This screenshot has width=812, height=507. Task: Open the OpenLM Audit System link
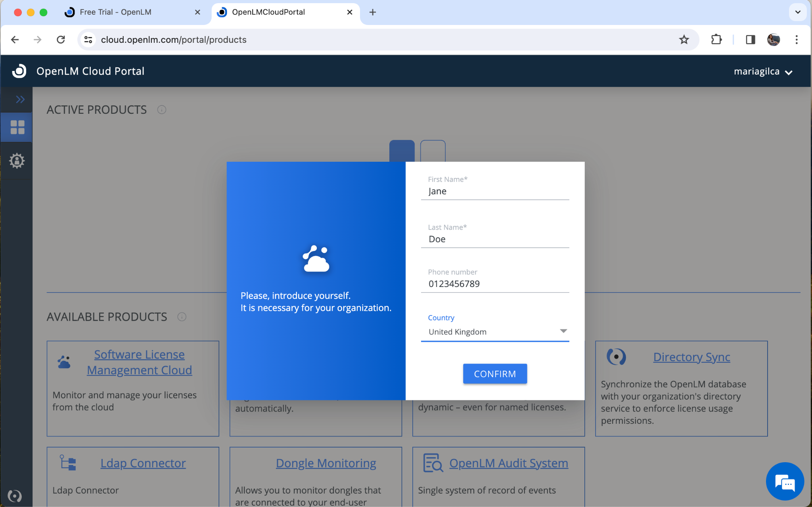(x=508, y=463)
